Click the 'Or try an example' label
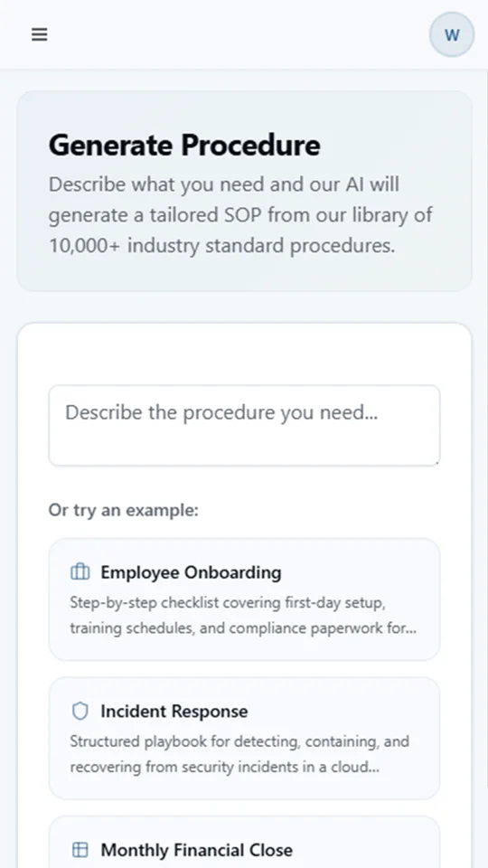Viewport: 488px width, 868px height. coord(124,510)
